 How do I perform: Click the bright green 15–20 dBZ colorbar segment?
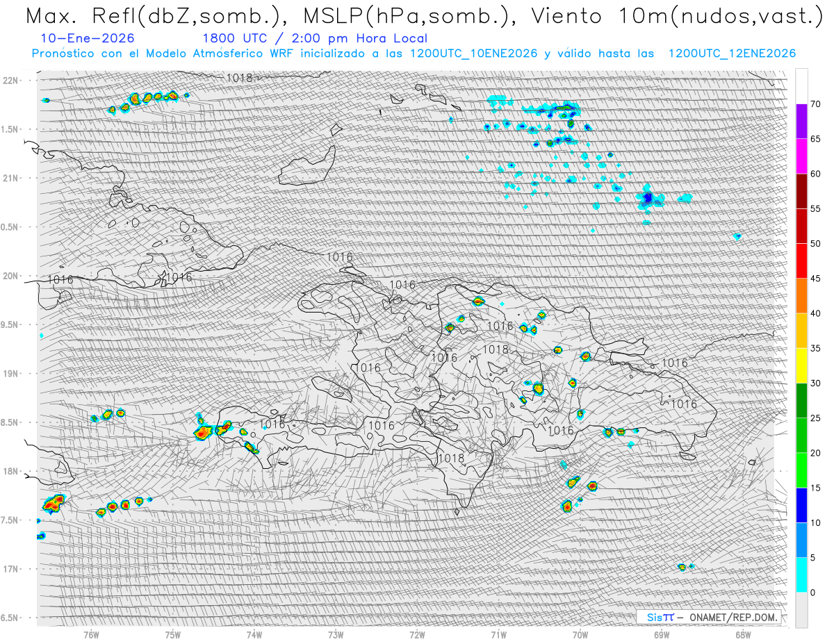[x=801, y=470]
